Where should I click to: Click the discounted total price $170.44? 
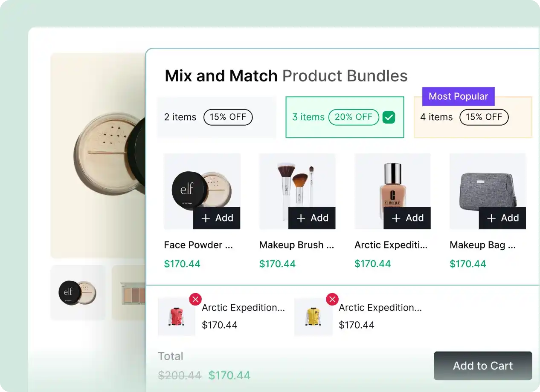pos(229,375)
